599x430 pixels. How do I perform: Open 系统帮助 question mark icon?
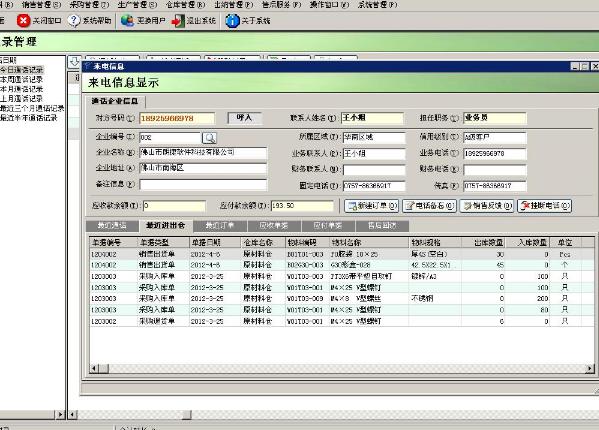pyautogui.click(x=74, y=21)
